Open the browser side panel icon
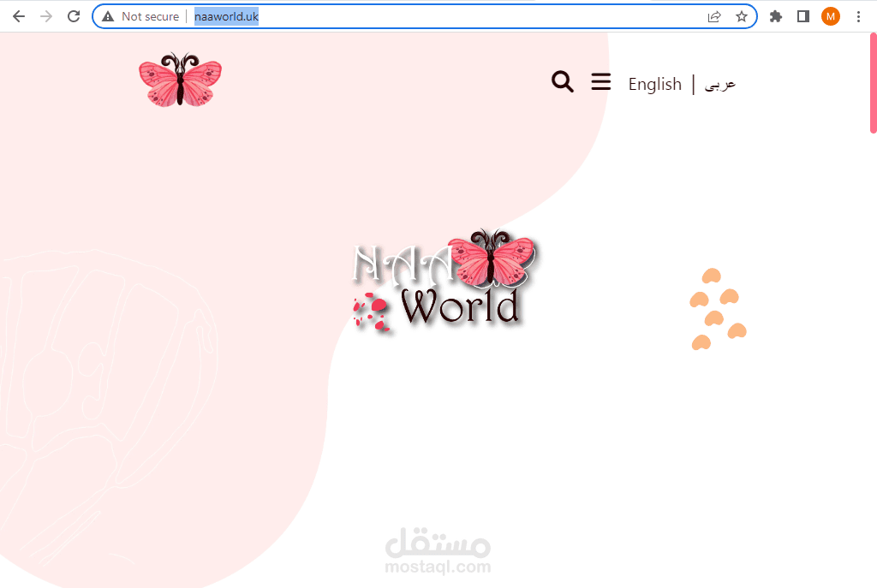The height and width of the screenshot is (588, 877). click(802, 15)
